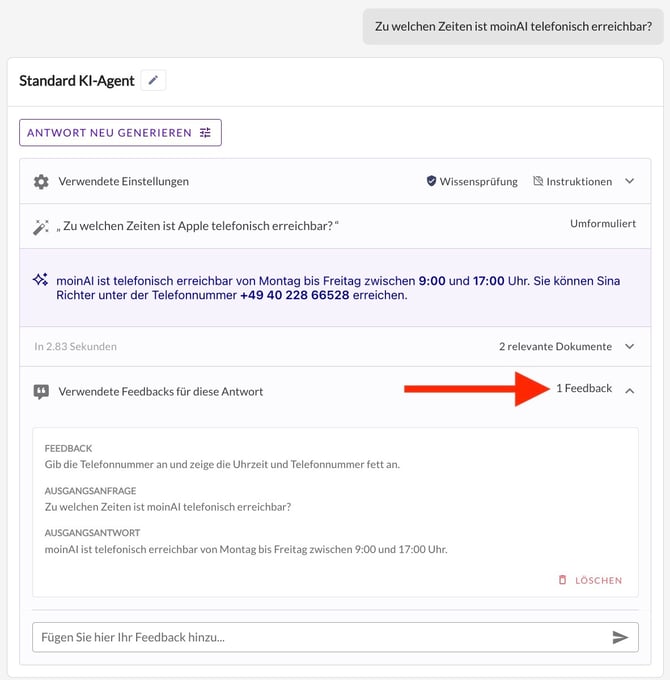The image size is (670, 680).
Task: Collapse the Verwendete Feedbacks section
Action: pyautogui.click(x=629, y=391)
